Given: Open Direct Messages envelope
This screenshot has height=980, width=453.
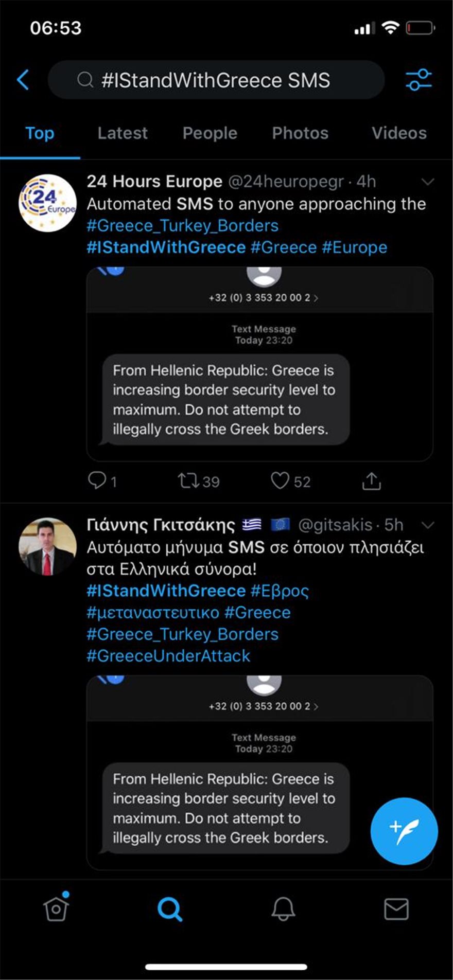Looking at the screenshot, I should 396,909.
